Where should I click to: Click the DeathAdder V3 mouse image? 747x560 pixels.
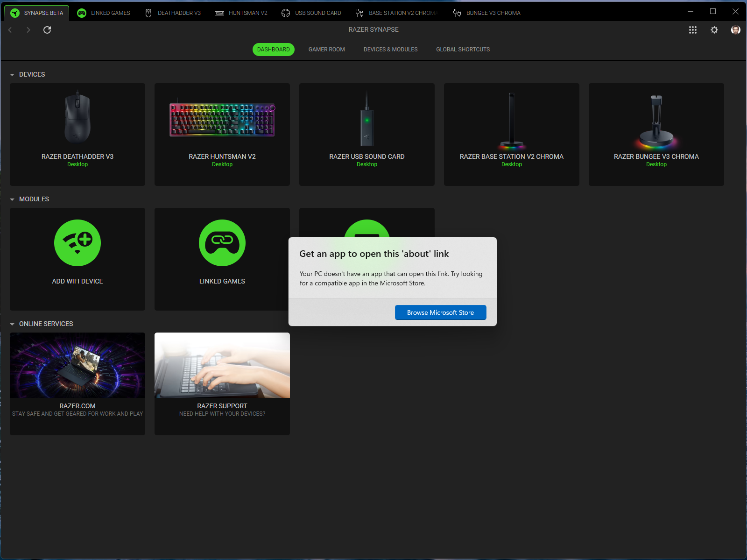[78, 117]
